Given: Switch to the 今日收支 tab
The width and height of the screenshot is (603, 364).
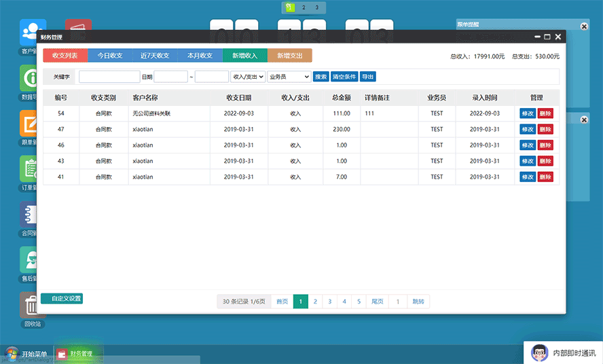Looking at the screenshot, I should point(110,56).
